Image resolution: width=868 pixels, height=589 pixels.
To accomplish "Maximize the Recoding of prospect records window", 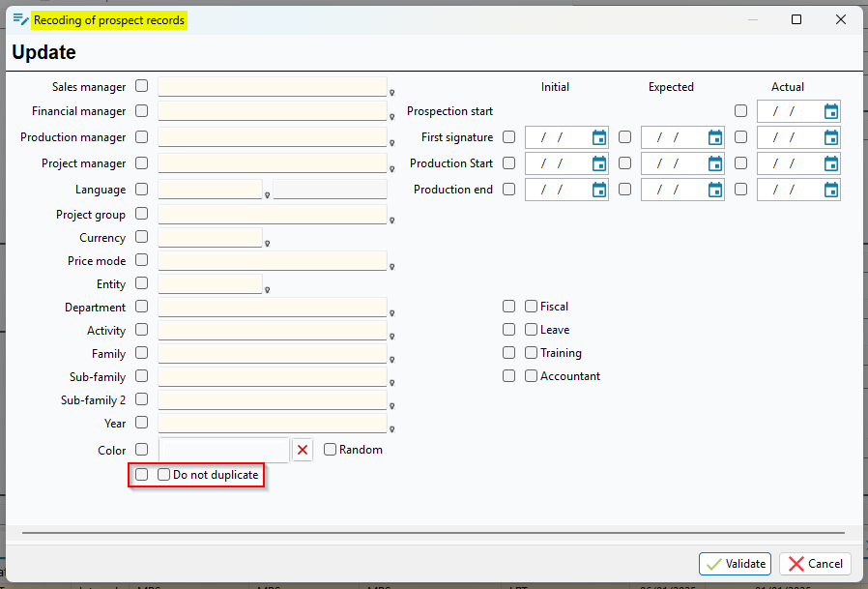I will 796,19.
